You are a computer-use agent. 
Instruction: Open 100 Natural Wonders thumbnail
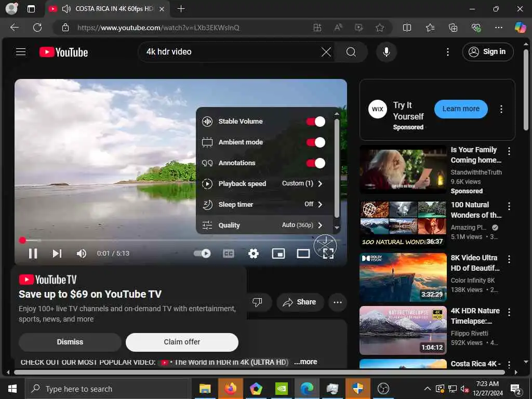click(403, 224)
